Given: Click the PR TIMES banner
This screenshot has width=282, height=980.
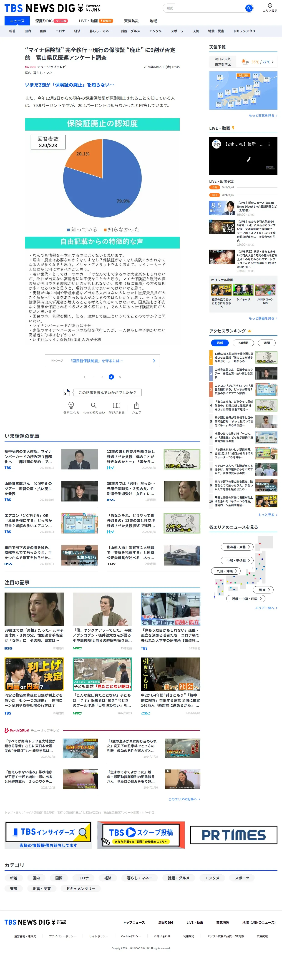Looking at the screenshot, I should [x=234, y=835].
